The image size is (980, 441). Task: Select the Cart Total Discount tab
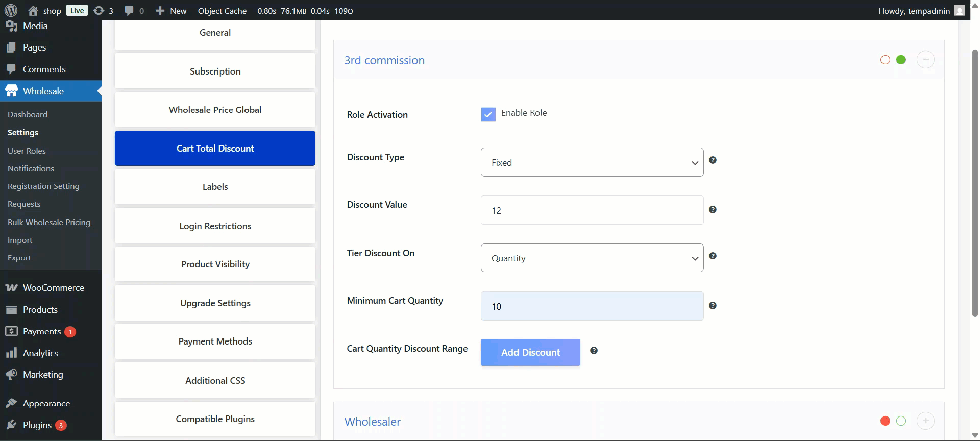pos(215,149)
